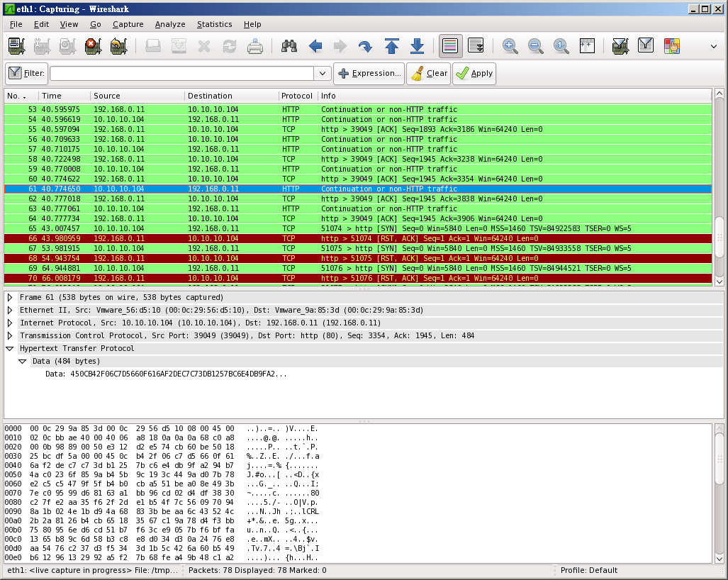Viewport: 728px width, 580px height.
Task: Click the Expression button
Action: [369, 73]
